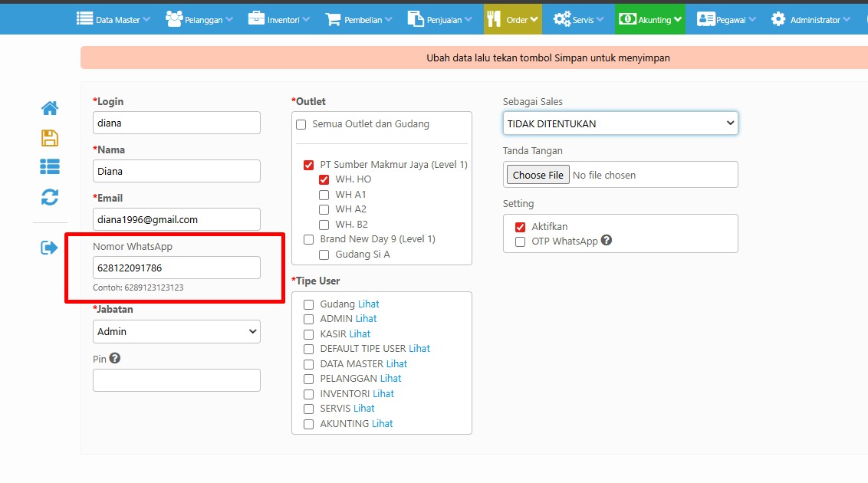Open the list view icon in sidebar
The image size is (868, 483).
(50, 167)
